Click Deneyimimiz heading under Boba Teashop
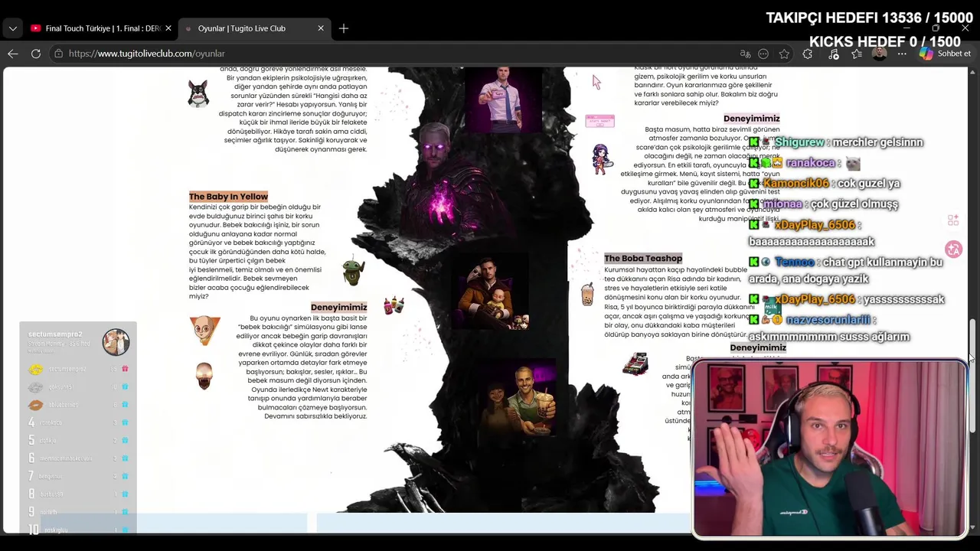 coord(758,347)
